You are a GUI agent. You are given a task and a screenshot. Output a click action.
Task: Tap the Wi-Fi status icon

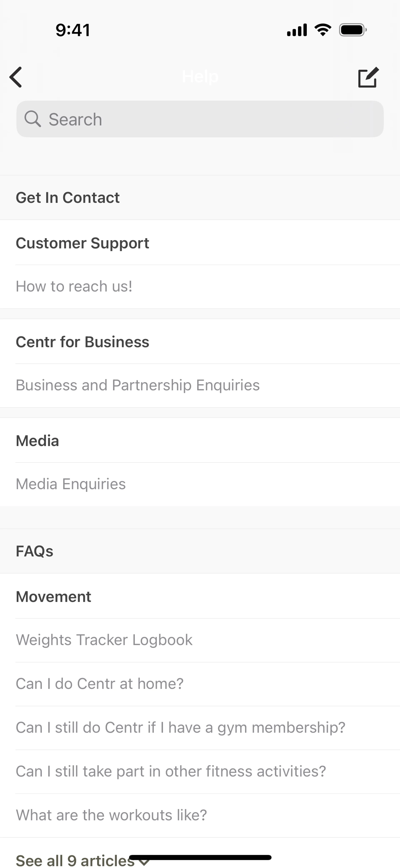(x=322, y=30)
